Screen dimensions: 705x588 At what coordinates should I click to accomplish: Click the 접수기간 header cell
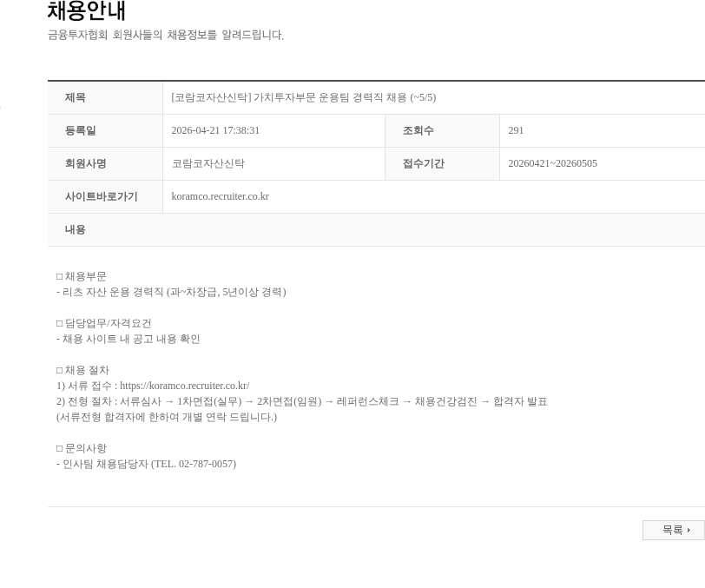(x=442, y=164)
